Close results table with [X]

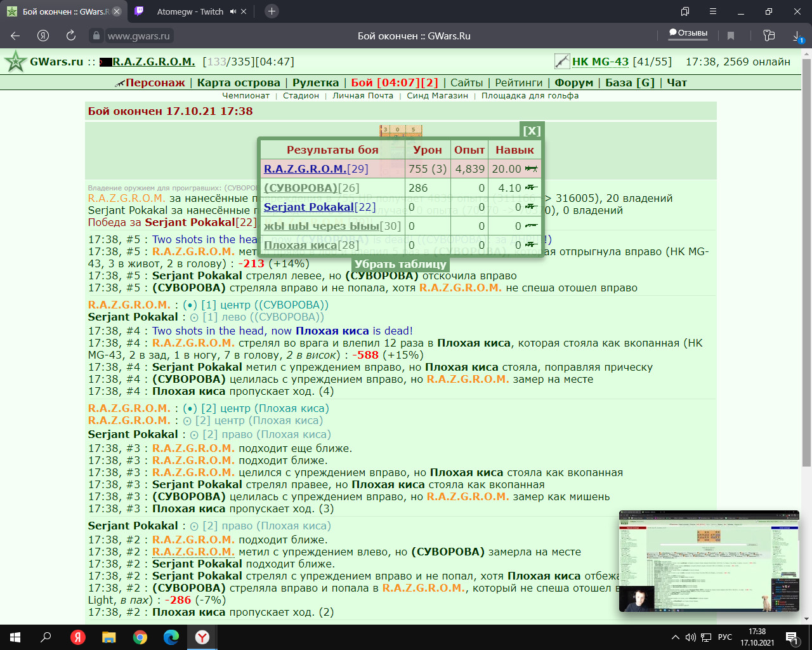click(x=531, y=131)
